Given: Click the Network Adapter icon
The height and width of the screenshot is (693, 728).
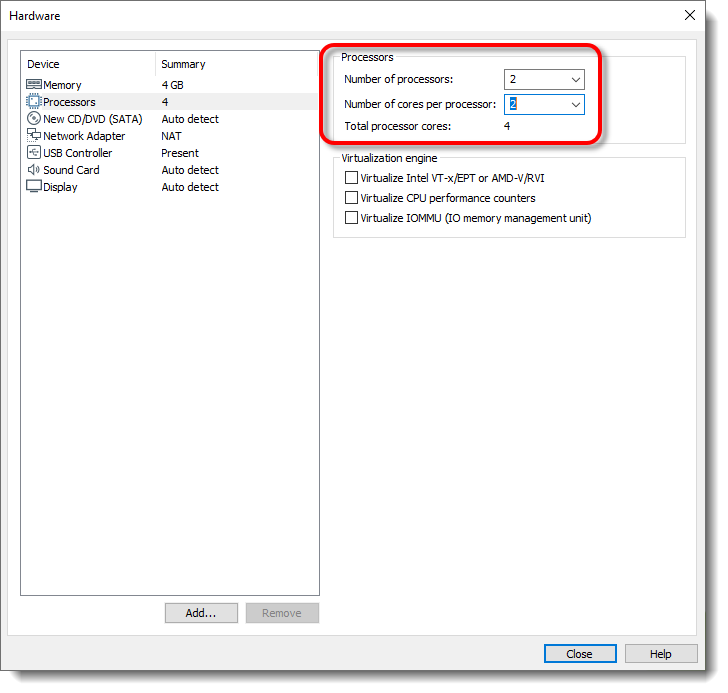Looking at the screenshot, I should pyautogui.click(x=33, y=135).
